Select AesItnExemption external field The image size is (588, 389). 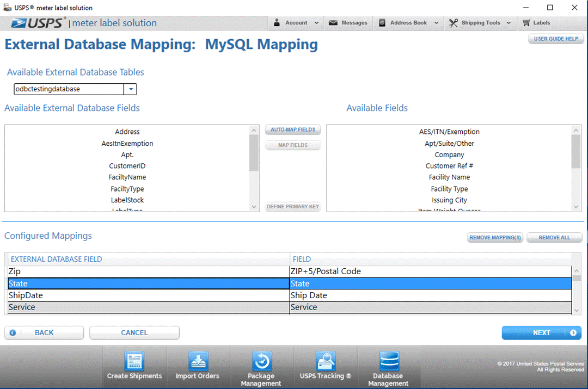(127, 144)
